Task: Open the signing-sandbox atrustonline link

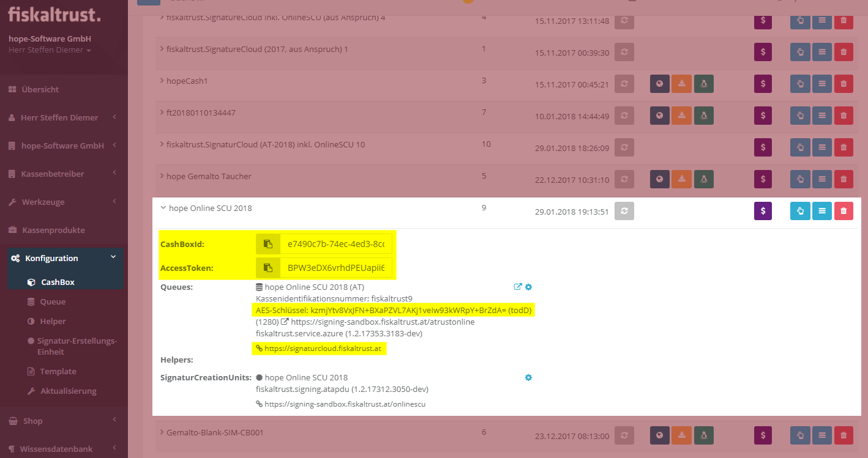Action: point(383,322)
